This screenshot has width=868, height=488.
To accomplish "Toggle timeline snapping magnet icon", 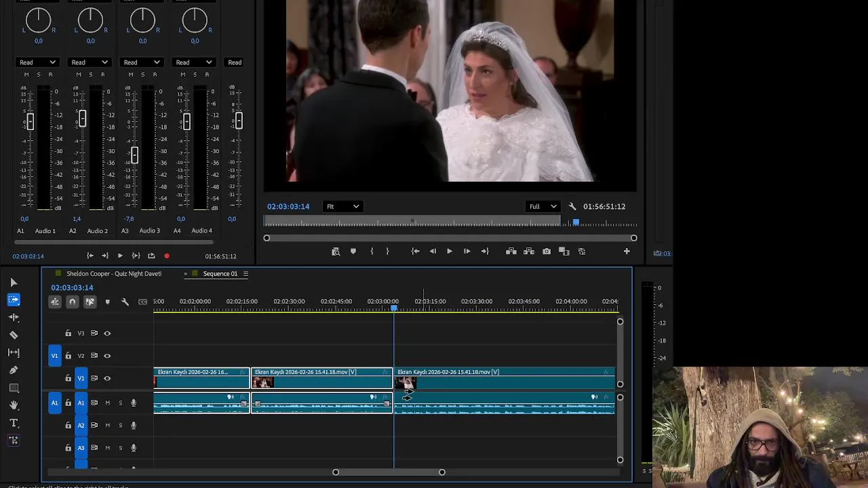I will point(73,302).
